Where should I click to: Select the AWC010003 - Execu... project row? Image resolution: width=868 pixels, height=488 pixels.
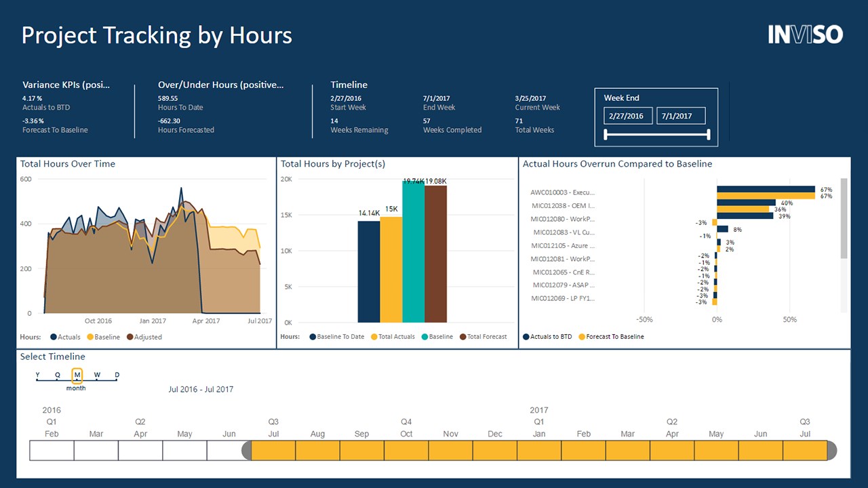[562, 192]
